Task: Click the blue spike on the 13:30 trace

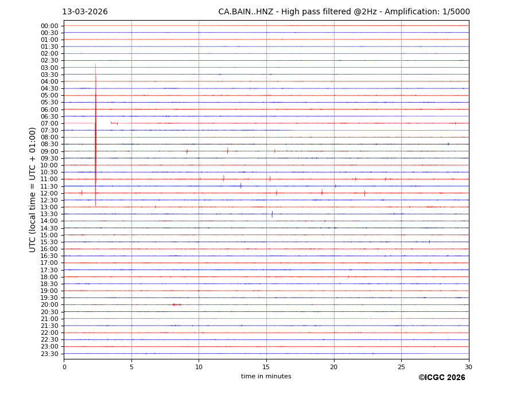Action: 272,214
